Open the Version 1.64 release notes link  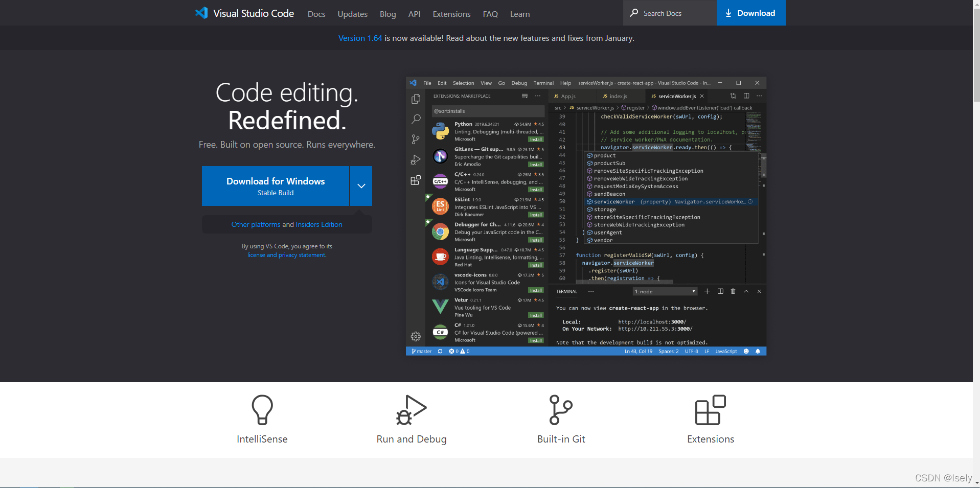[360, 38]
